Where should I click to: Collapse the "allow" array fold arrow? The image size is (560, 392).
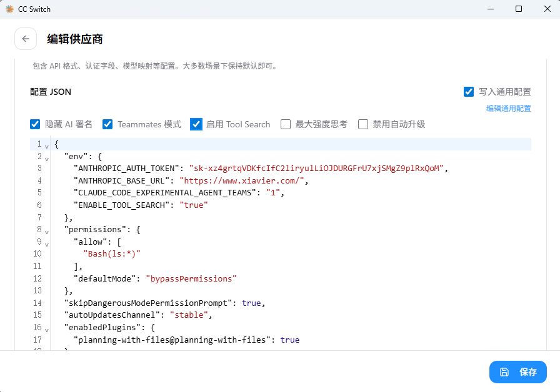click(x=47, y=244)
